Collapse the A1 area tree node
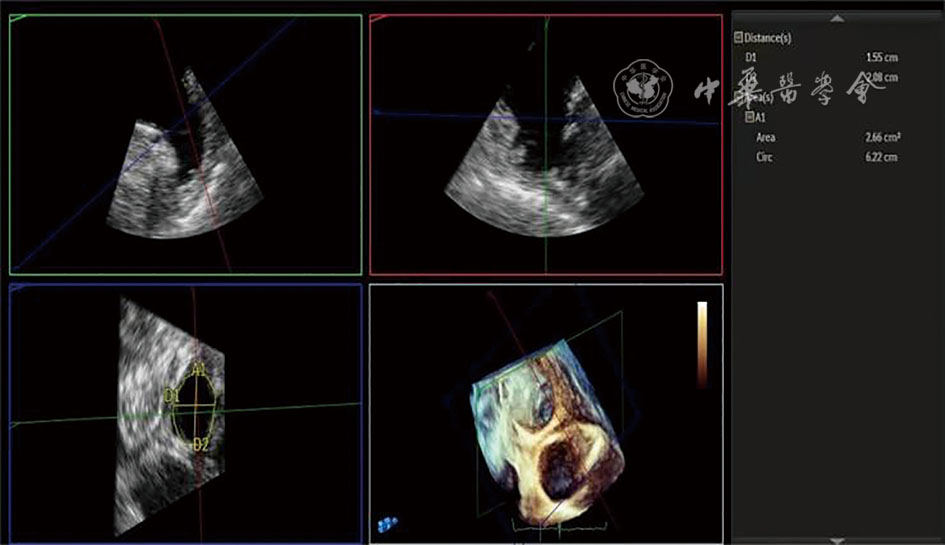945x545 pixels. [x=748, y=117]
